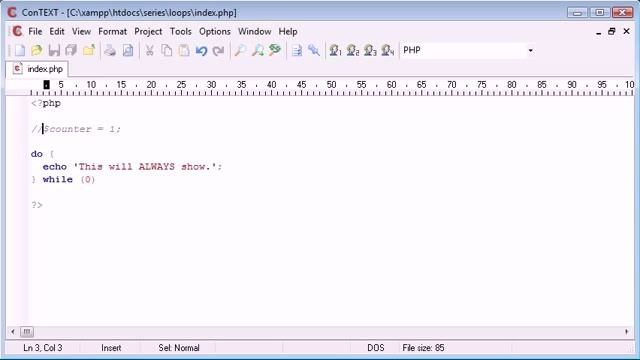Run user command key 1

point(336,51)
